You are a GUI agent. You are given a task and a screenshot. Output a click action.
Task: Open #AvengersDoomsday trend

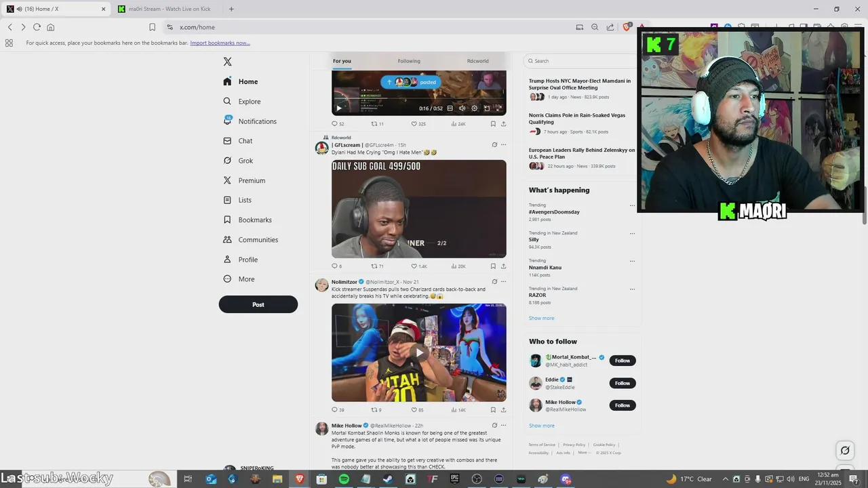(554, 212)
